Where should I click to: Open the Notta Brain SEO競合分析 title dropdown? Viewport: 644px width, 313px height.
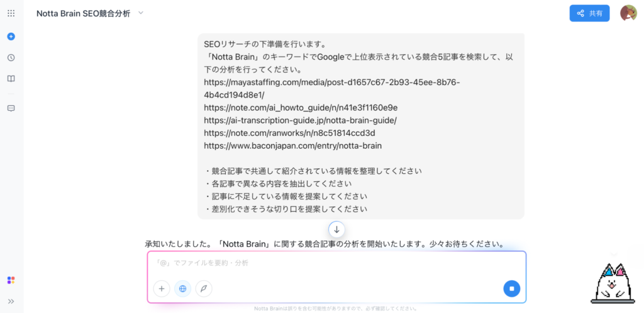pyautogui.click(x=140, y=13)
